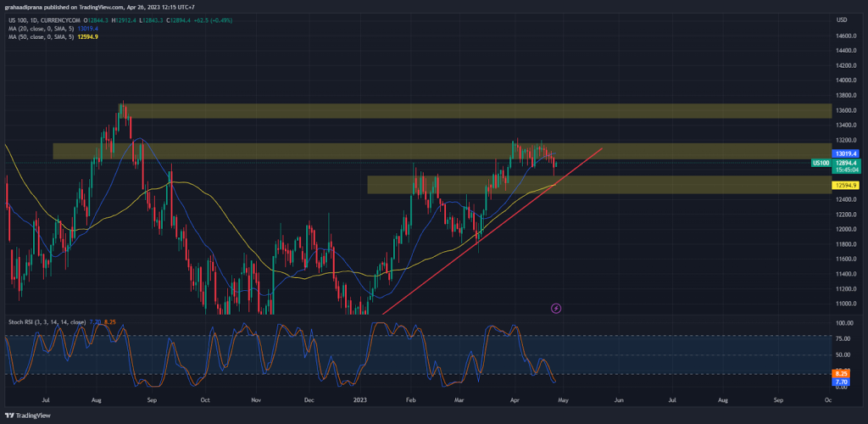Click the US 100 symbol title in legend

point(39,20)
